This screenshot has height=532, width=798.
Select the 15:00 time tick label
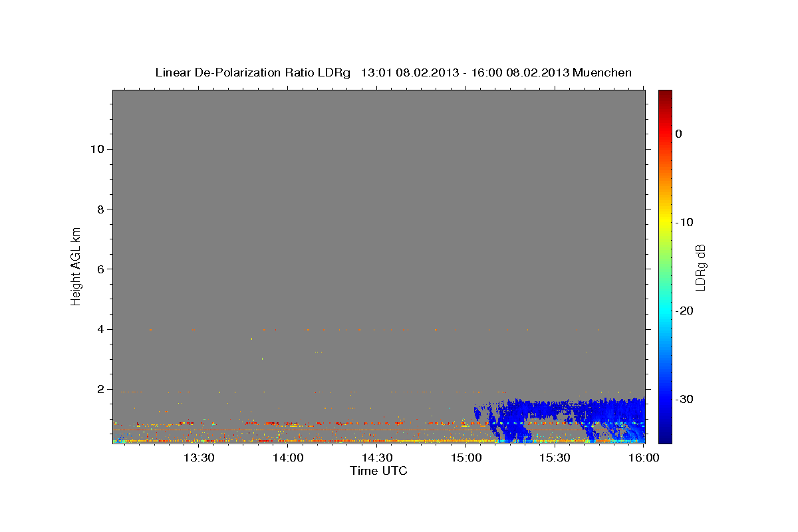(x=465, y=458)
